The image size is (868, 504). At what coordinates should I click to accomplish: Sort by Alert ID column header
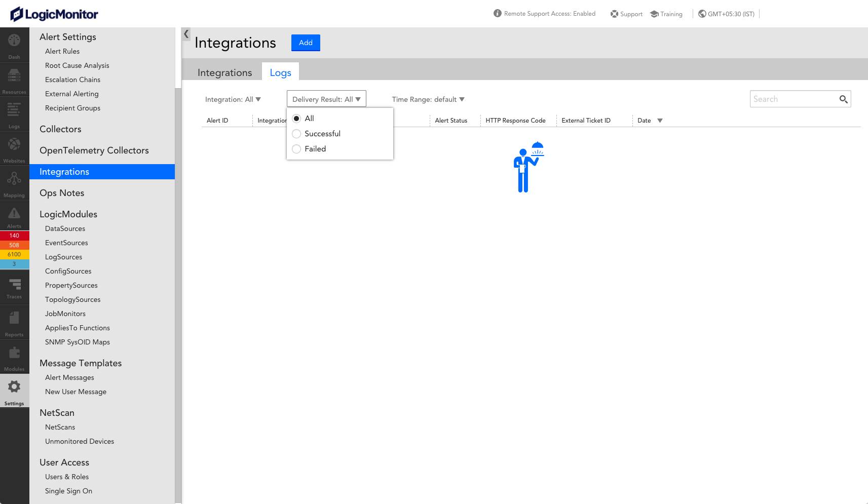click(x=217, y=121)
